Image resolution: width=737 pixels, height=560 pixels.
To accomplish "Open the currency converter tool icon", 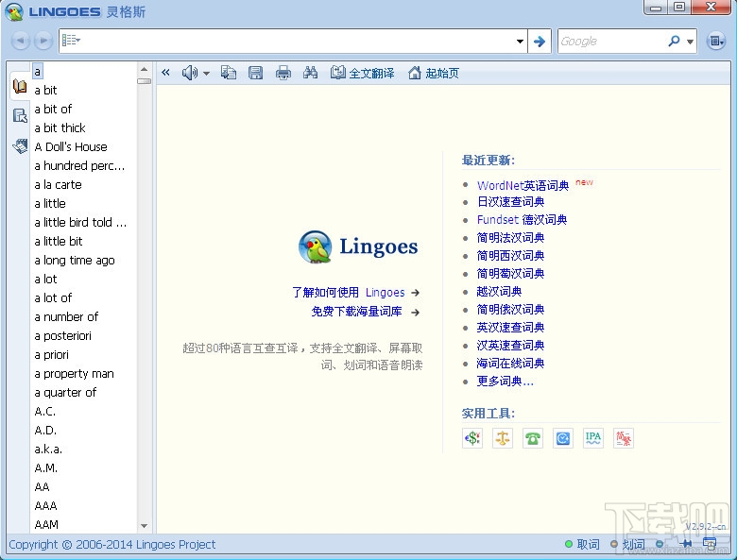I will tap(471, 438).
